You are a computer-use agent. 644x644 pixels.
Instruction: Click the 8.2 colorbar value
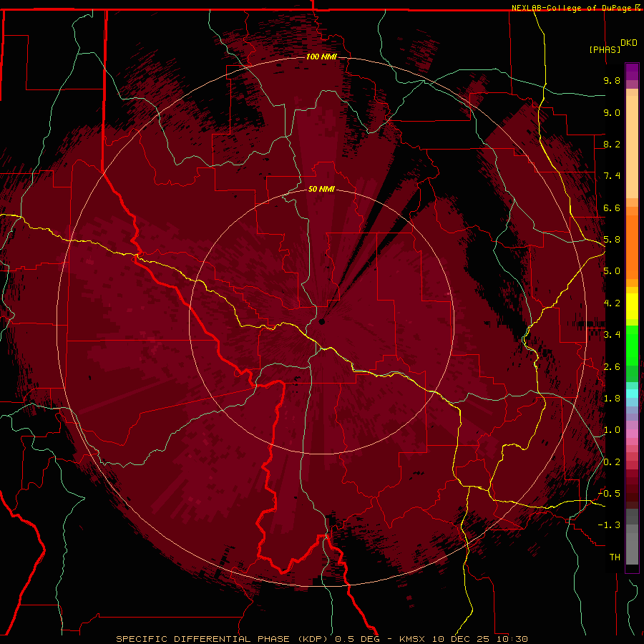tap(612, 144)
